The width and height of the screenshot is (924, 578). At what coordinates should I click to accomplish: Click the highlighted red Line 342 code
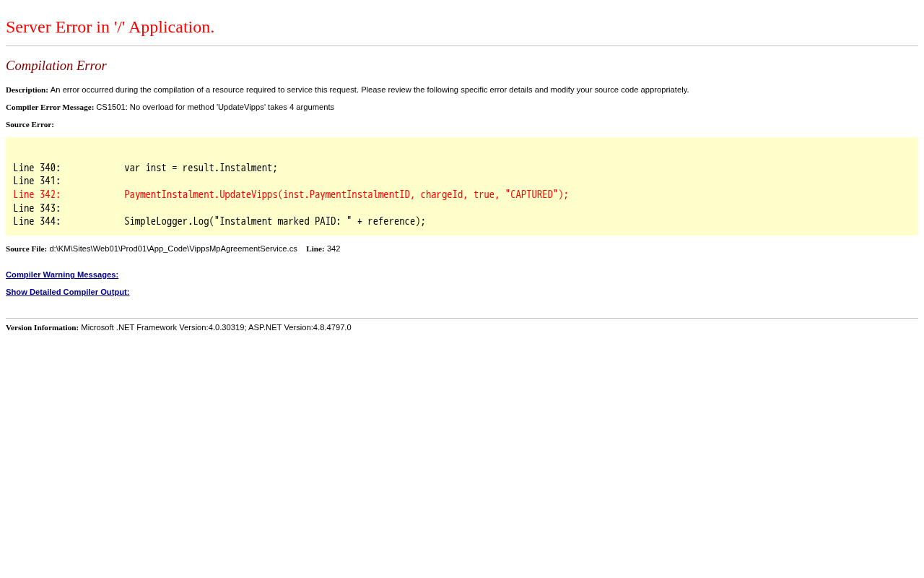click(x=291, y=194)
